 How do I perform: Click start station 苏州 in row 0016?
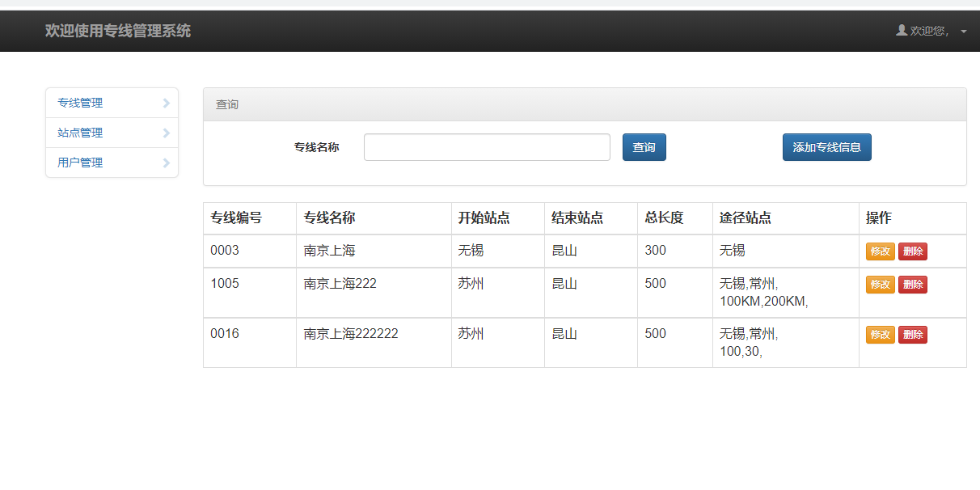[x=471, y=334]
